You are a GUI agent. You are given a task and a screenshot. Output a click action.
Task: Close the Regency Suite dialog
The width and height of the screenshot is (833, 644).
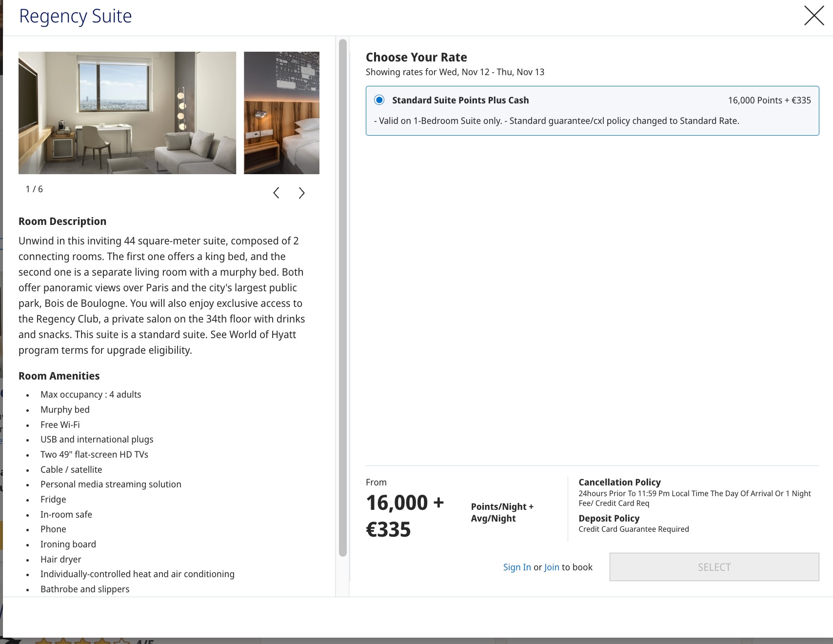tap(813, 16)
